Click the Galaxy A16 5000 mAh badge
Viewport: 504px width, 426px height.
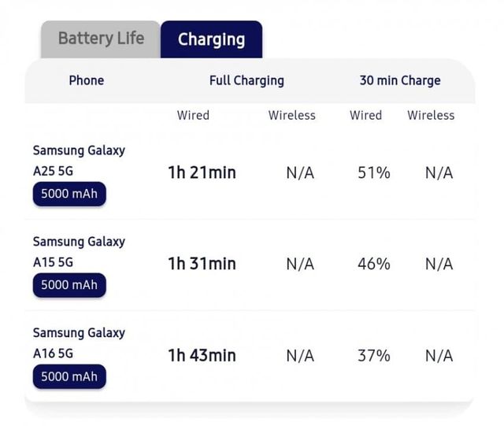pyautogui.click(x=69, y=376)
